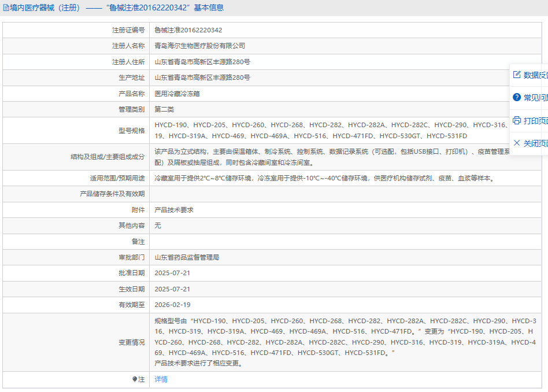This screenshot has width=548, height=392.
Task: Click the X icon for 关闭页面
Action: 517,143
